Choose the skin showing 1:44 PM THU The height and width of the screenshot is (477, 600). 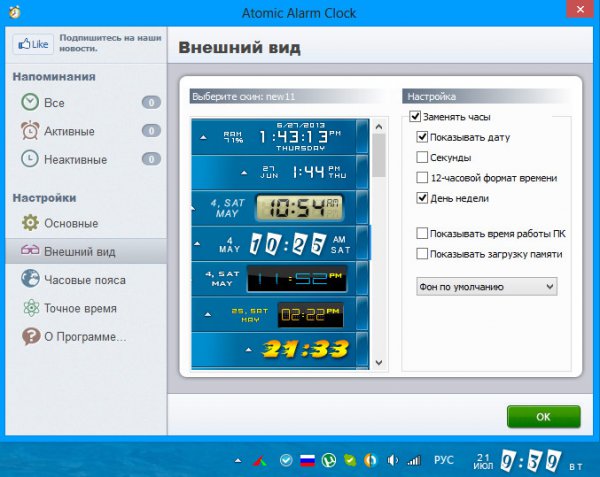[280, 172]
